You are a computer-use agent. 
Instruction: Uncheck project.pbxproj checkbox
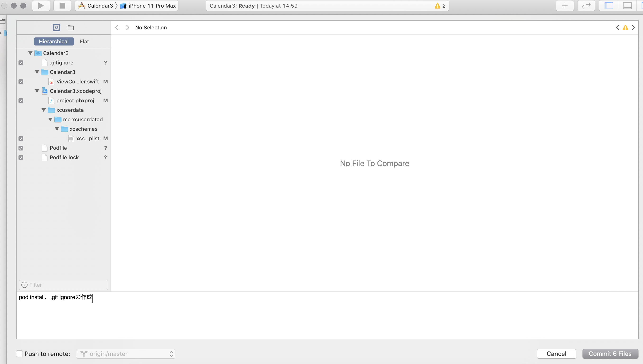click(x=21, y=101)
